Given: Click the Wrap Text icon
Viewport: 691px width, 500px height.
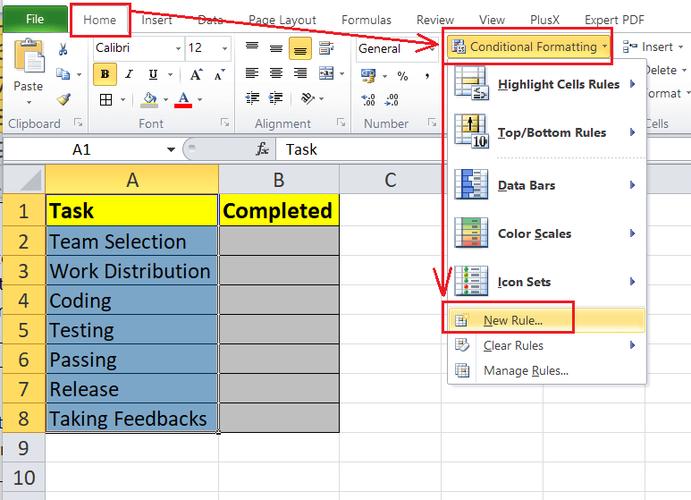Looking at the screenshot, I should pyautogui.click(x=326, y=48).
